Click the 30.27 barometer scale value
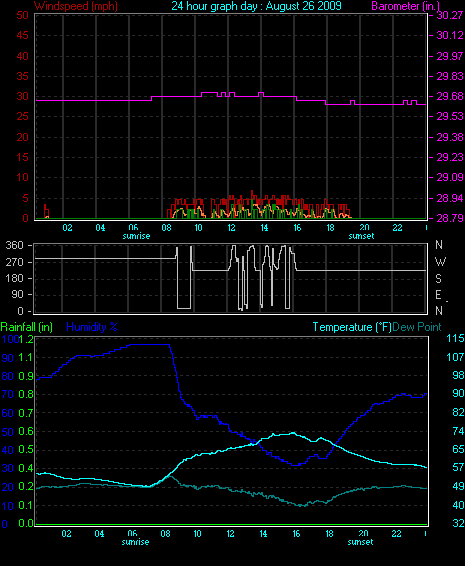 [x=450, y=15]
